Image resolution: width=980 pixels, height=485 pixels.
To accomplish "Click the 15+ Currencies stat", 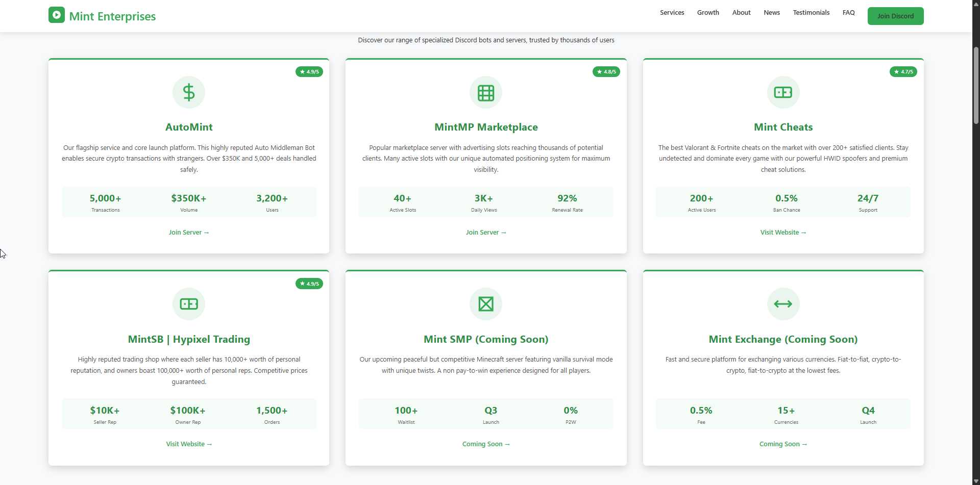I will coord(786,415).
